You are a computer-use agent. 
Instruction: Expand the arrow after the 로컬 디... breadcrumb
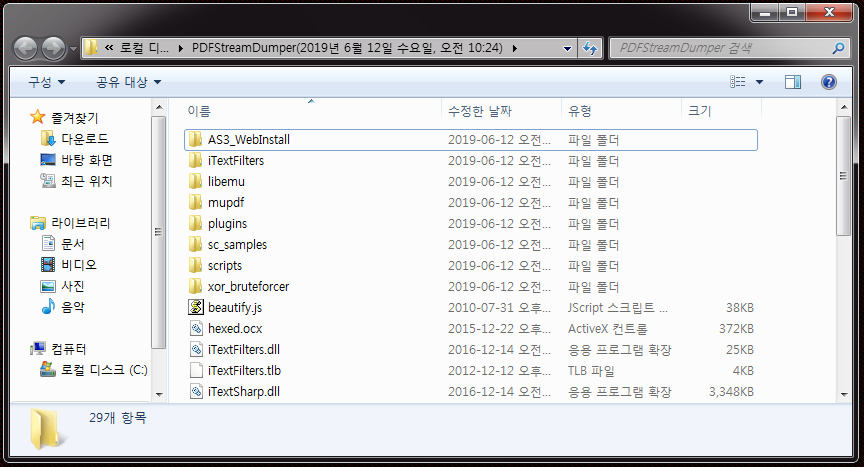point(181,48)
